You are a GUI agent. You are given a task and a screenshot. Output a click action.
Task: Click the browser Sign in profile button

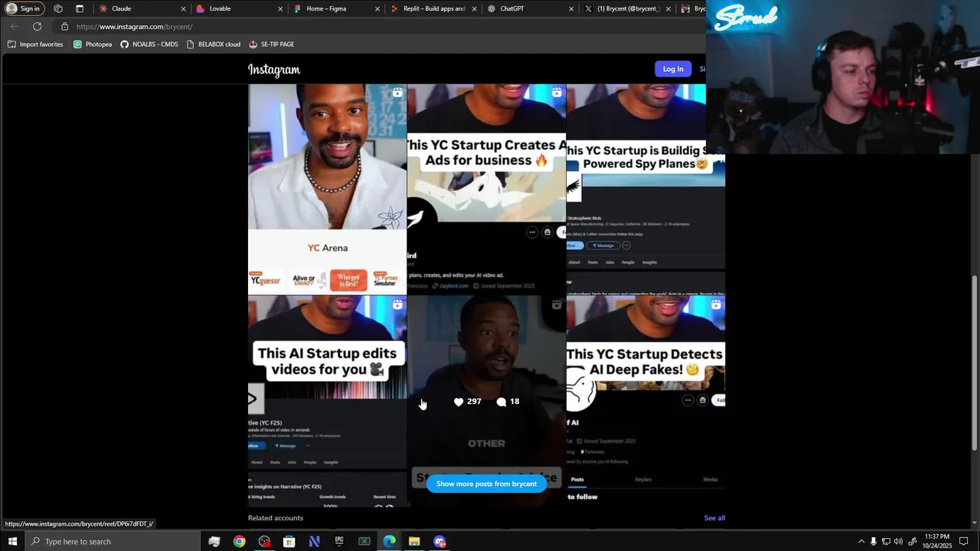tap(24, 8)
